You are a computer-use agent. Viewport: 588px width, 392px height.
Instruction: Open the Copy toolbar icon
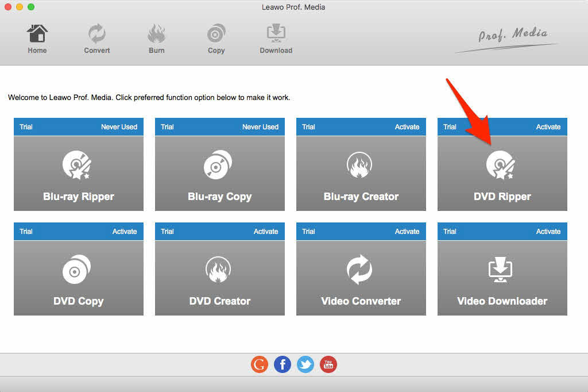216,34
